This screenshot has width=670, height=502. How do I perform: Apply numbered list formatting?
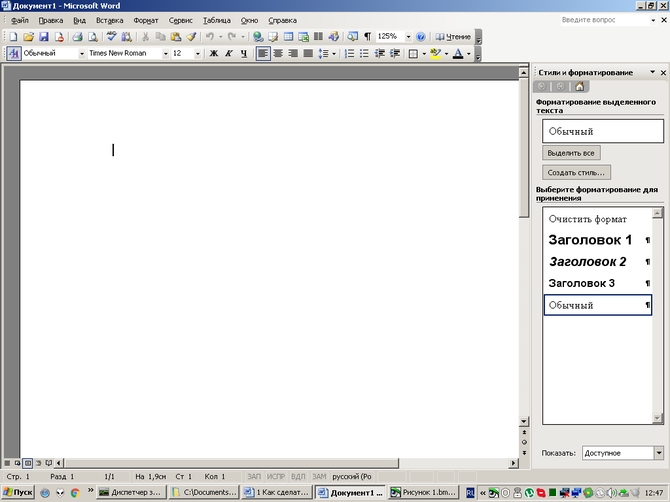pyautogui.click(x=350, y=53)
